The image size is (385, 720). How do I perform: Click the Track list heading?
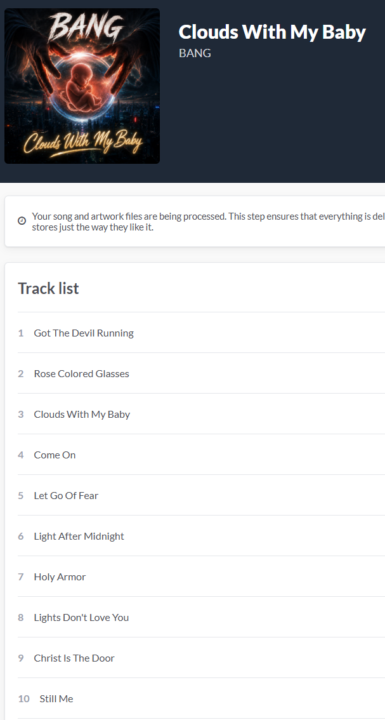pos(48,288)
